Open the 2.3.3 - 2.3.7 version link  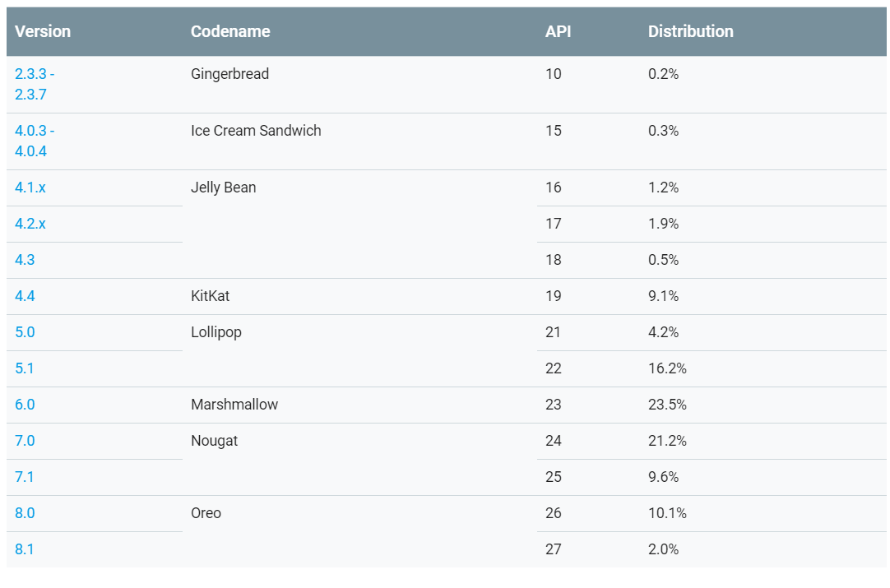pos(35,84)
